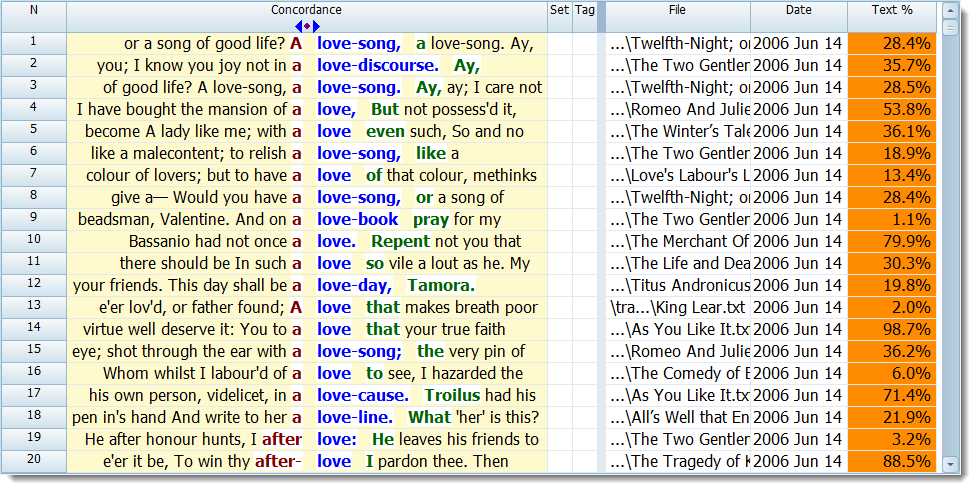Image resolution: width=976 pixels, height=490 pixels.
Task: Click line 'pen in's hand And write to her a love-line'
Action: 307,417
